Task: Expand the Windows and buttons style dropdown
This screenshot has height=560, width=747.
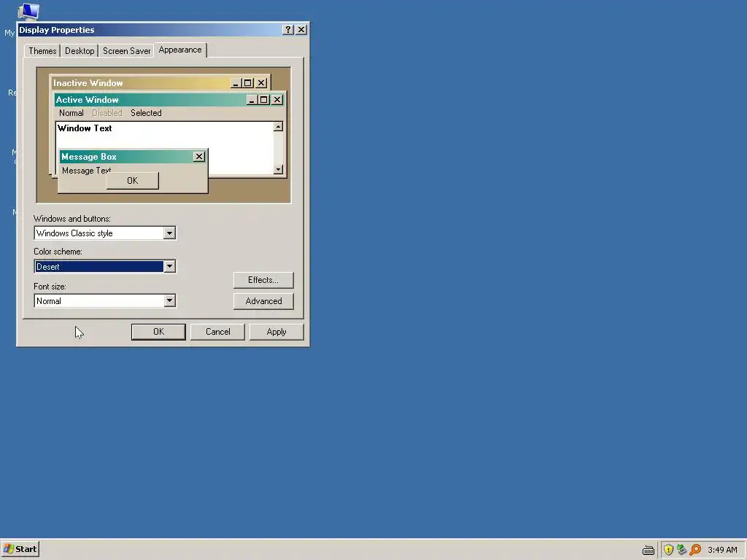Action: coord(169,233)
